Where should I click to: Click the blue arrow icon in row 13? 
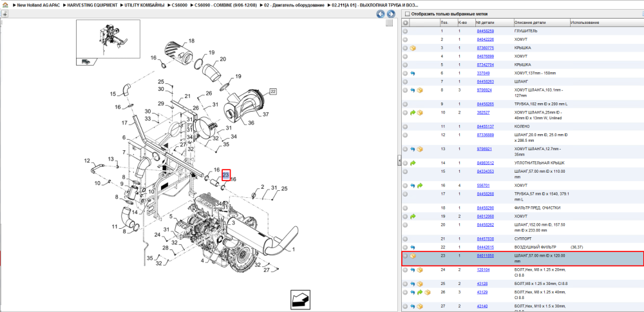click(413, 149)
